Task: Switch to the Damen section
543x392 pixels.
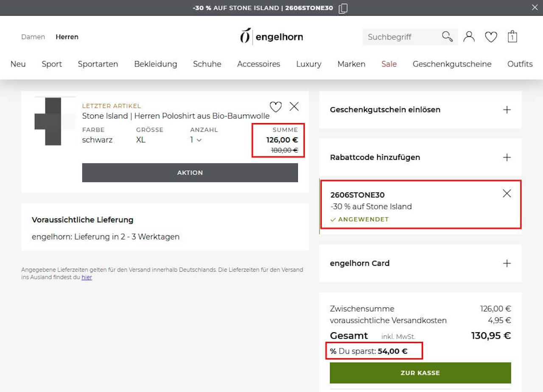Action: [33, 37]
